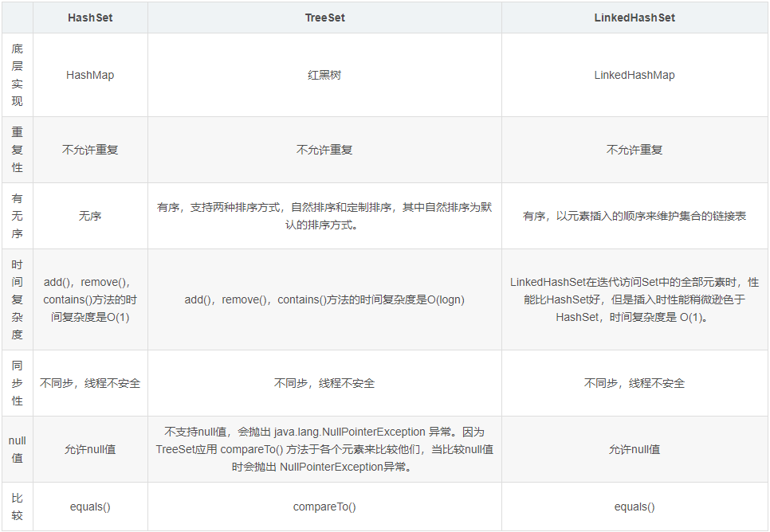The height and width of the screenshot is (532, 770).
Task: Select the 底层实现 row label
Action: (x=18, y=75)
